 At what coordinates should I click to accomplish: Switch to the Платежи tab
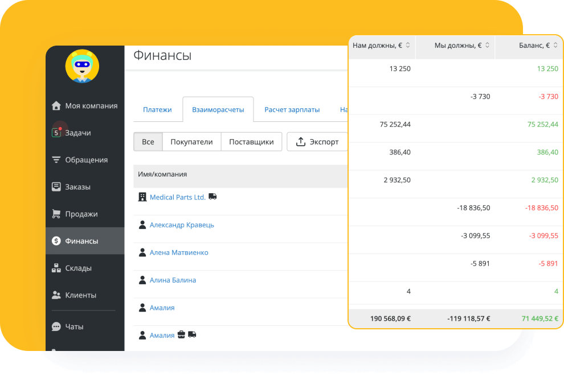157,109
